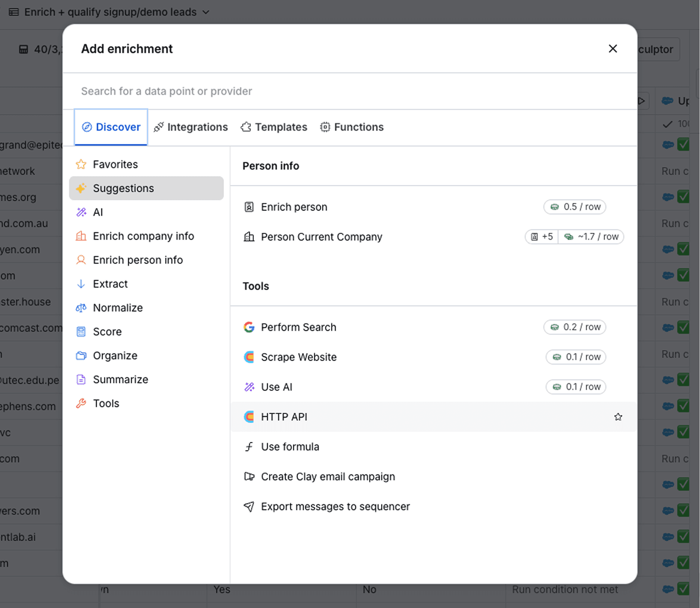700x608 pixels.
Task: Open the Templates tab
Action: tap(274, 127)
